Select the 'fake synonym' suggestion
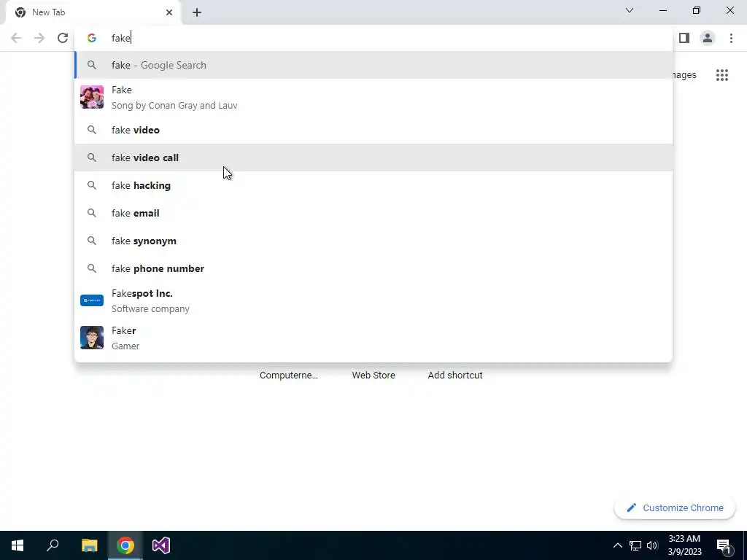 click(373, 241)
